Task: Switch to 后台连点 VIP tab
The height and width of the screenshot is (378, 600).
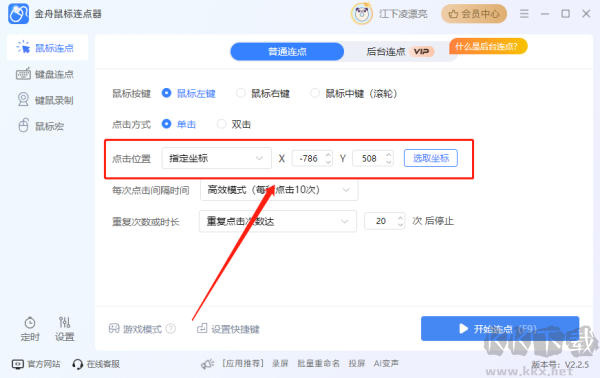Action: tap(400, 51)
